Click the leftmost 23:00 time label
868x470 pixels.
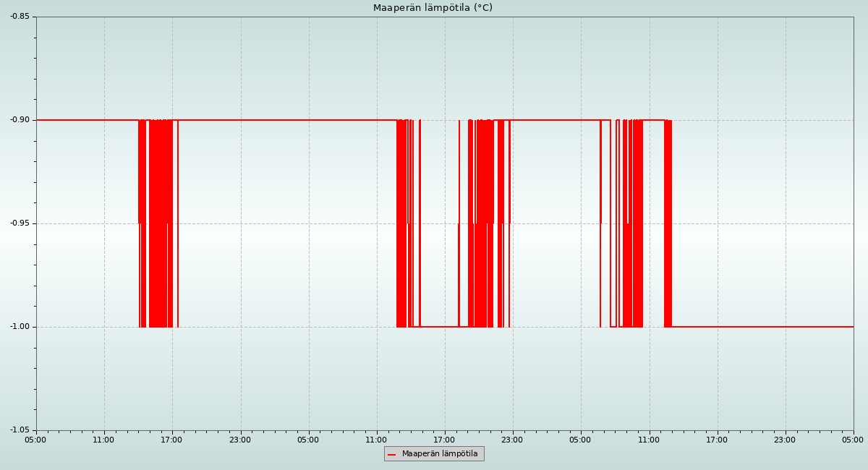coord(240,440)
